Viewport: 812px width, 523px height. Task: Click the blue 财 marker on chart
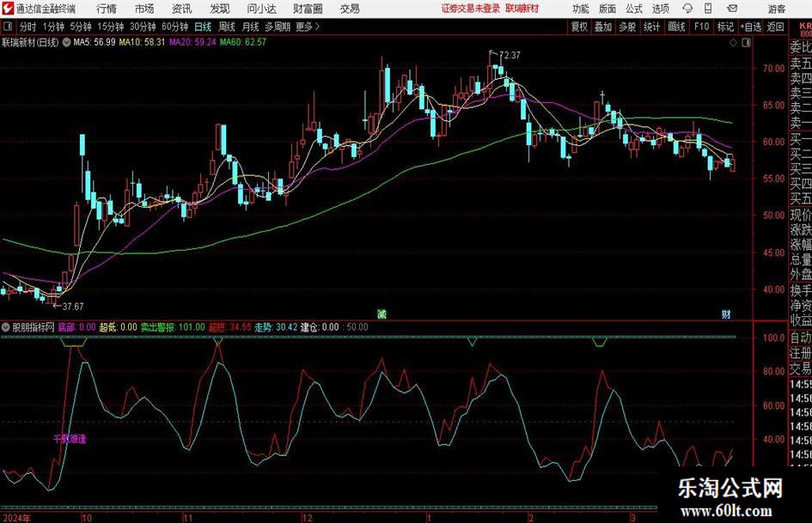click(726, 313)
